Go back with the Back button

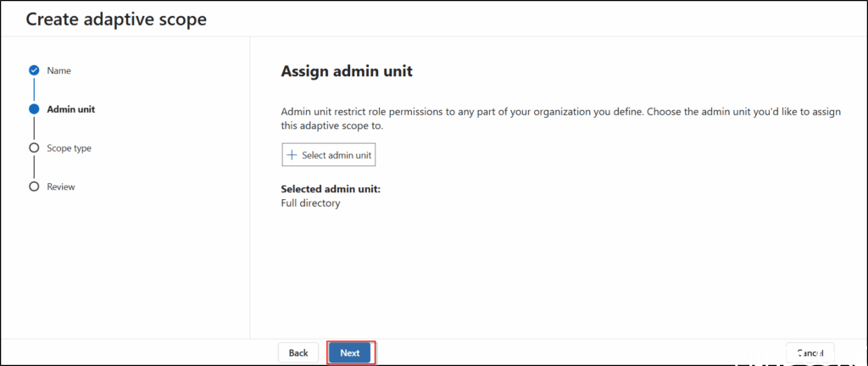click(x=298, y=352)
